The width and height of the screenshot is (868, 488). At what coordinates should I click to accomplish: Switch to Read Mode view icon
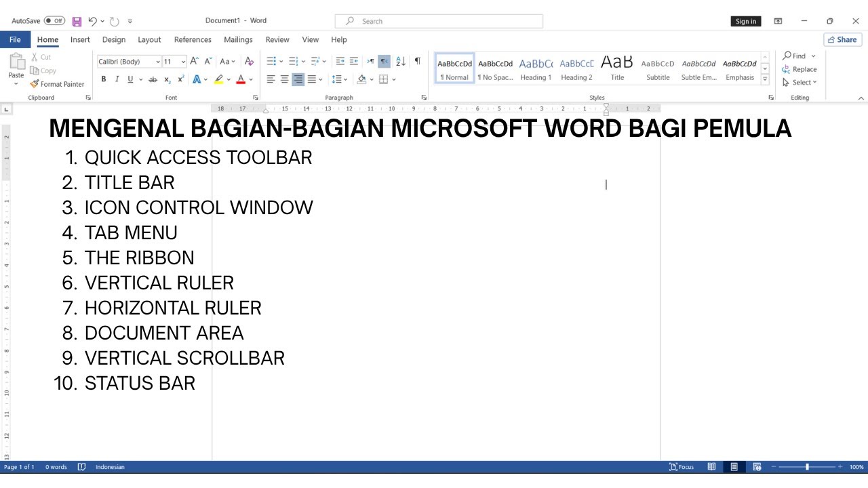tap(711, 466)
